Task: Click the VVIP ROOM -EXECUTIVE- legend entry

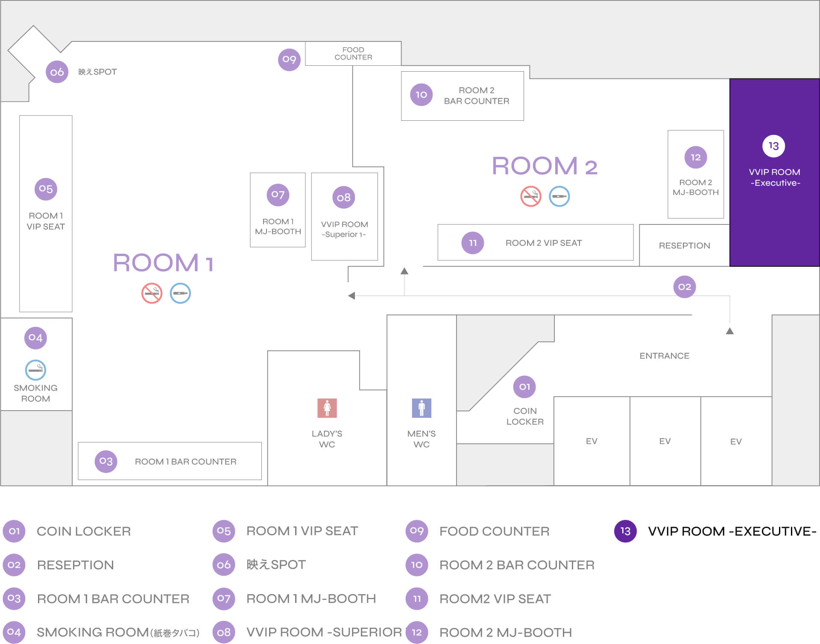Action: click(732, 531)
